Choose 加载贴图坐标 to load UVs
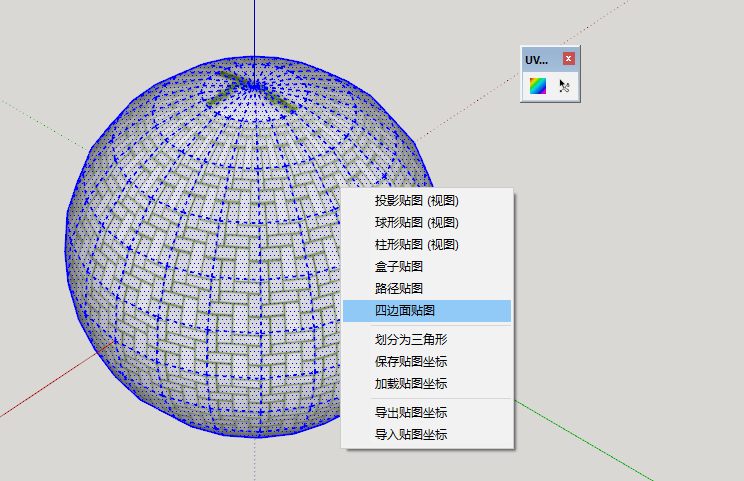 point(411,384)
